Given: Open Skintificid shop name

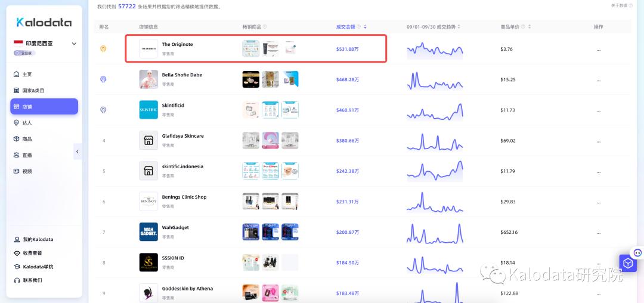Looking at the screenshot, I should point(173,106).
